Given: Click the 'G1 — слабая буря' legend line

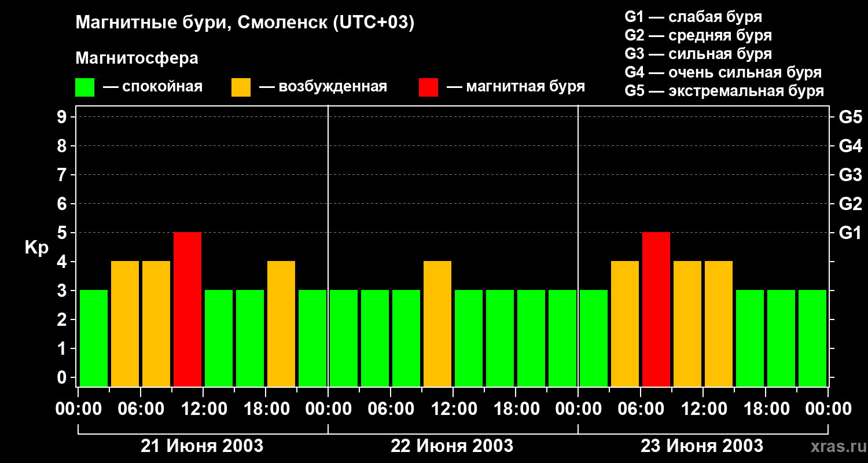Looking at the screenshot, I should tap(693, 17).
